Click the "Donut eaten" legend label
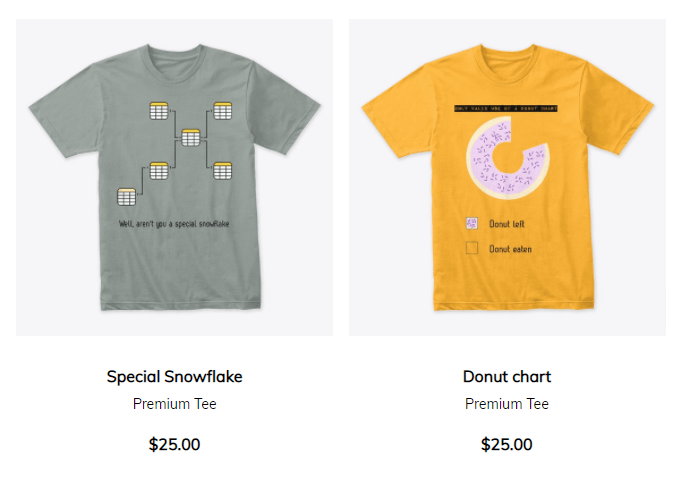 [510, 249]
